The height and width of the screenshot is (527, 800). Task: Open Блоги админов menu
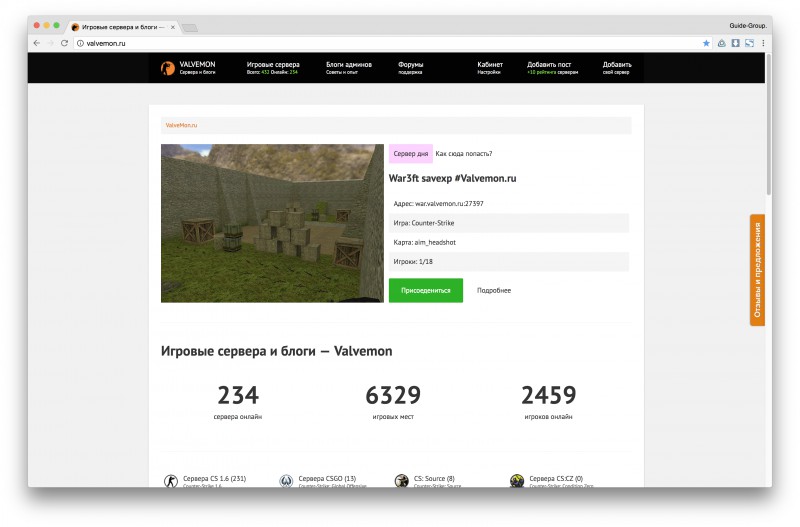(x=349, y=68)
